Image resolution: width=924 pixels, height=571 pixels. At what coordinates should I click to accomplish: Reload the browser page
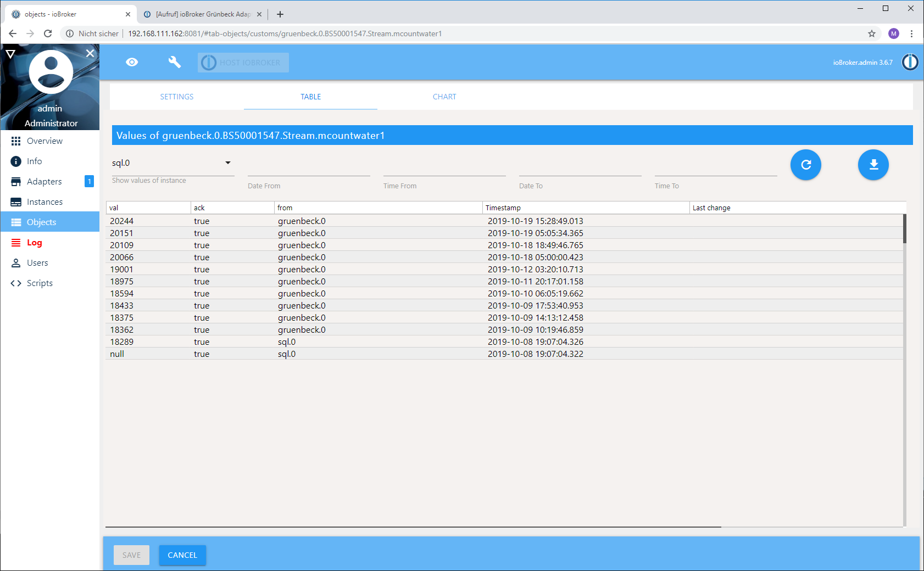tap(48, 33)
